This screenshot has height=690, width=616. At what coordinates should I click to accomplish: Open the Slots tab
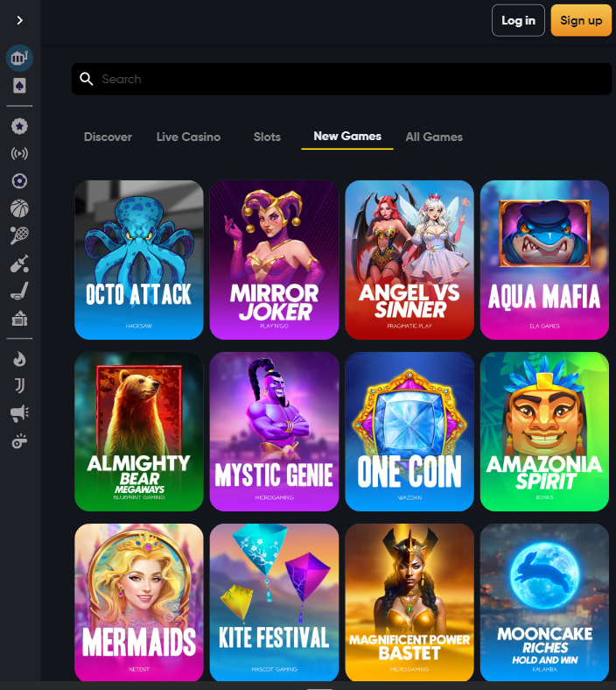tap(267, 137)
